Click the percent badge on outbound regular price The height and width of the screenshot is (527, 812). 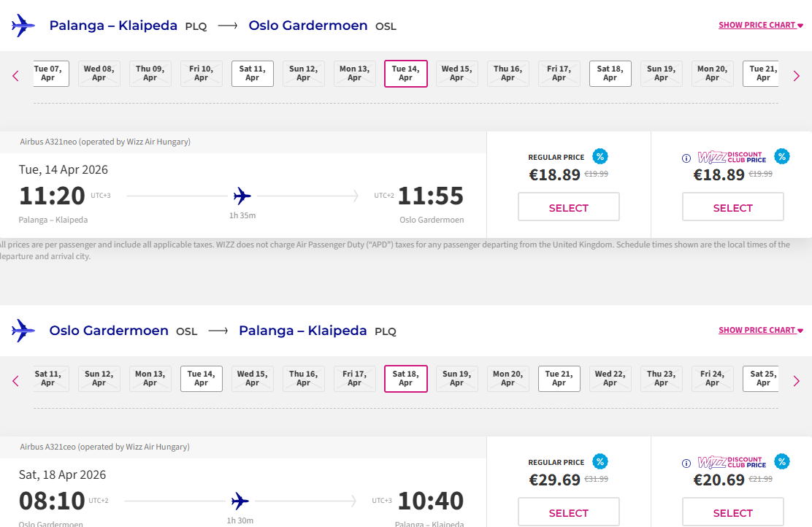(x=600, y=156)
